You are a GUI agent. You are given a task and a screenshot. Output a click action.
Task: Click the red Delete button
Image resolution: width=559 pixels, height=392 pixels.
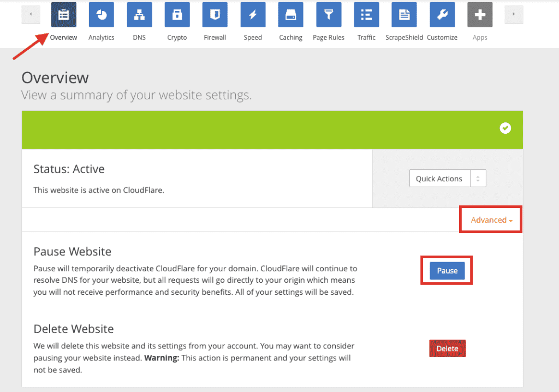pyautogui.click(x=447, y=348)
